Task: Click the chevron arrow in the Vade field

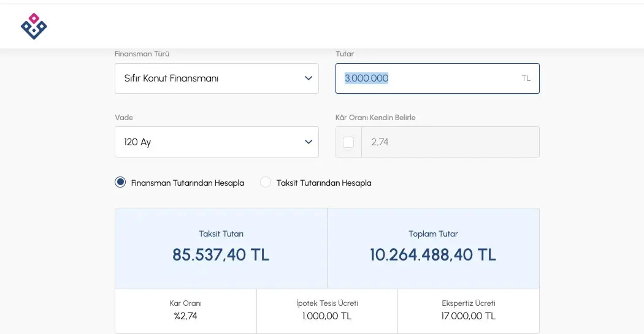Action: pos(309,142)
